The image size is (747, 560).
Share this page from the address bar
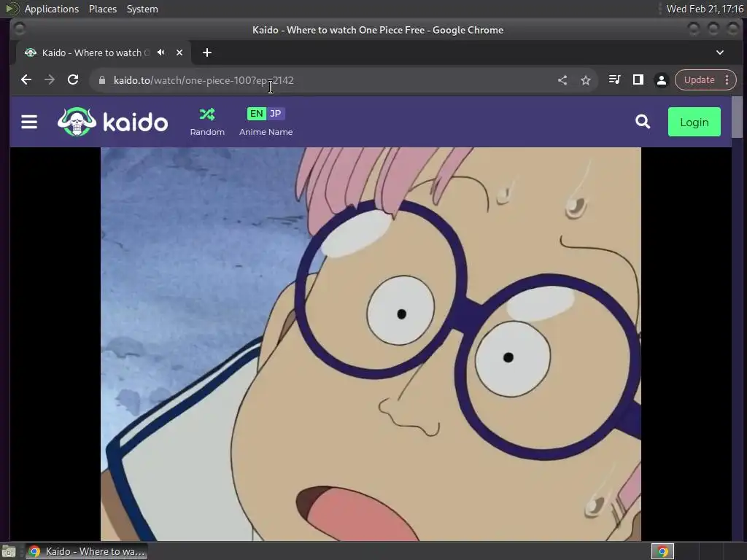click(562, 80)
